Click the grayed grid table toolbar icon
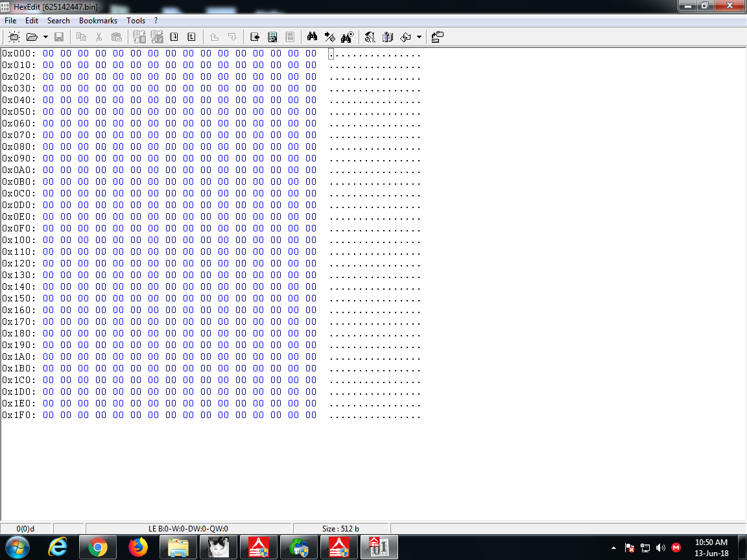This screenshot has height=560, width=747. click(290, 37)
